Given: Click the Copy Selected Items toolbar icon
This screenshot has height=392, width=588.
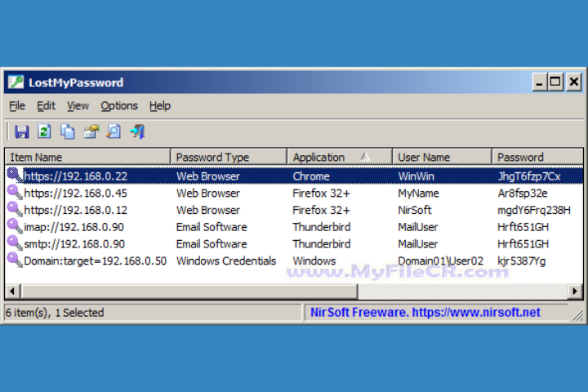Looking at the screenshot, I should [68, 131].
